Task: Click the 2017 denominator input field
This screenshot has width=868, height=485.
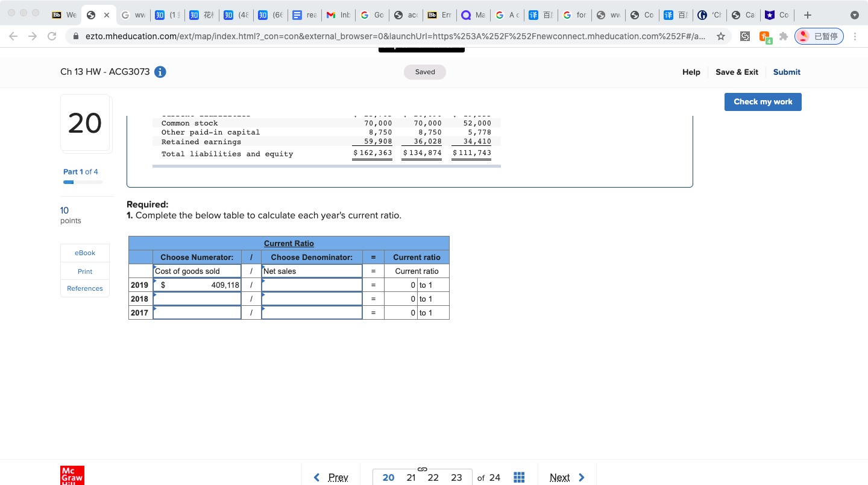Action: pos(312,312)
